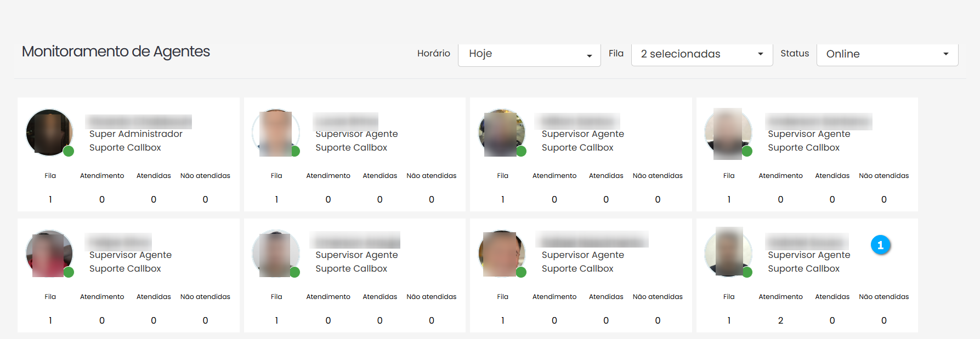
Task: Click the Fila count on Super Administrador's card
Action: 50,200
